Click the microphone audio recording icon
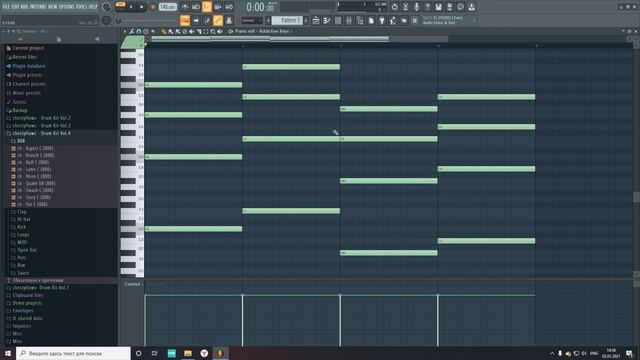Screen dimensions: 640x360 [416, 7]
